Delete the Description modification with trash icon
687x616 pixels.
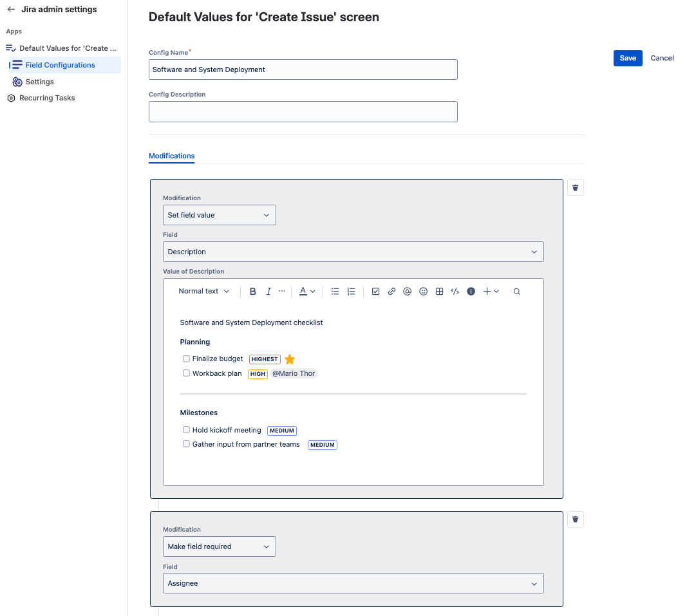[576, 187]
